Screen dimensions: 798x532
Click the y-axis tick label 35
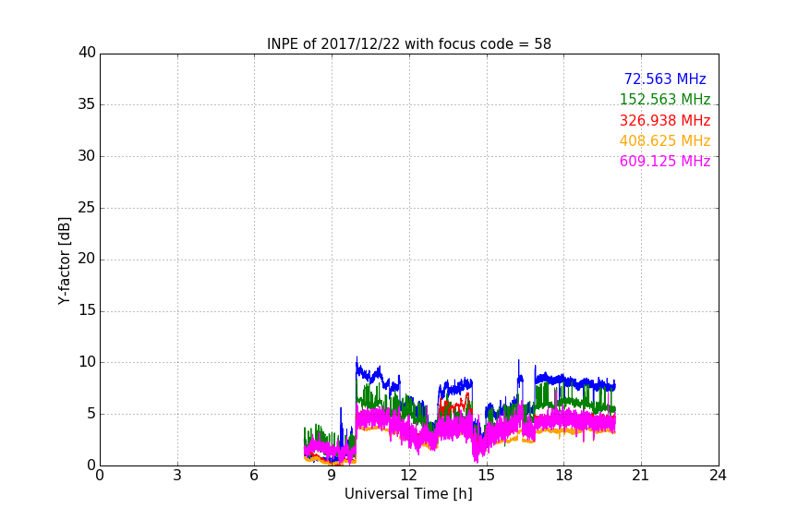[87, 104]
